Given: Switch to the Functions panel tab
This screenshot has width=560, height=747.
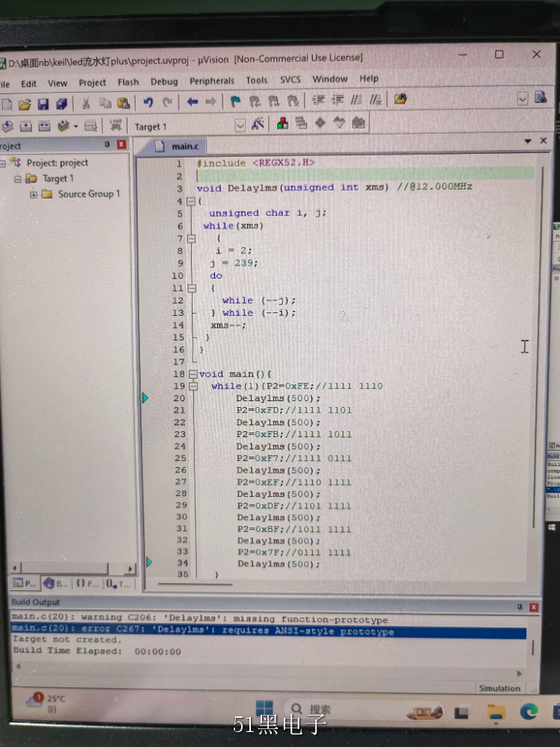Looking at the screenshot, I should pyautogui.click(x=87, y=583).
